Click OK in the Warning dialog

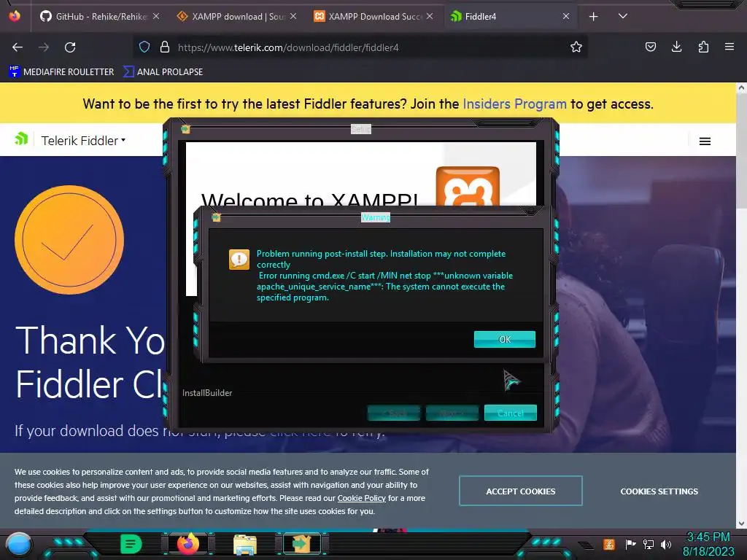[505, 339]
